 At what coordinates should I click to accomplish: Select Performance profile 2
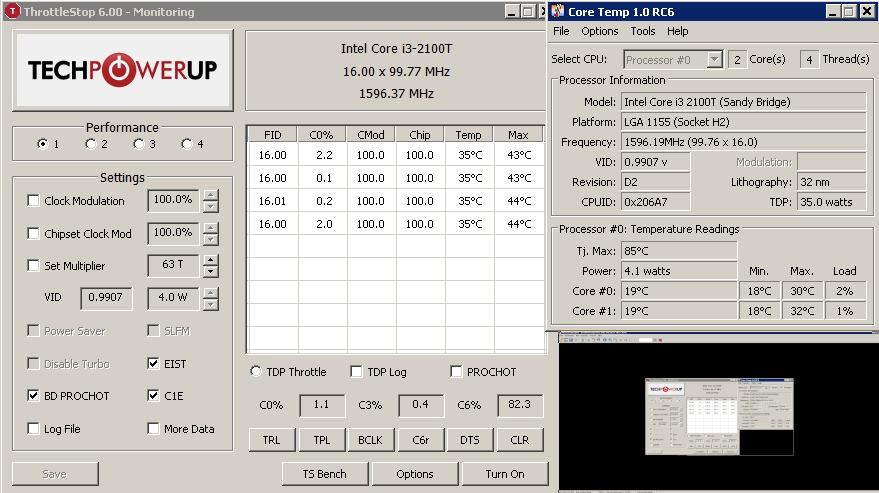(x=91, y=144)
